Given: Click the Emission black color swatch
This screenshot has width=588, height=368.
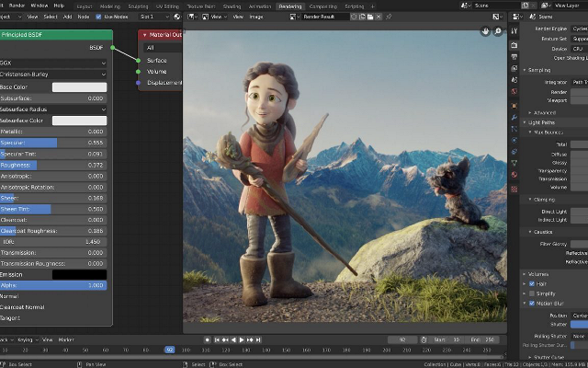Looking at the screenshot, I should coord(80,274).
